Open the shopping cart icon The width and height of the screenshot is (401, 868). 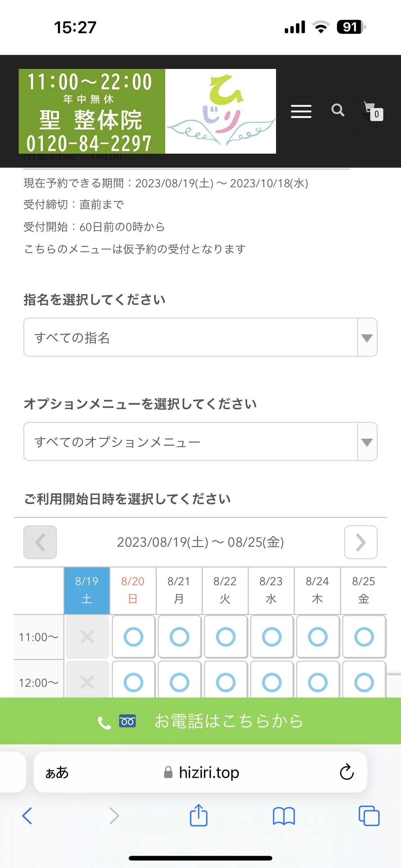[x=372, y=111]
